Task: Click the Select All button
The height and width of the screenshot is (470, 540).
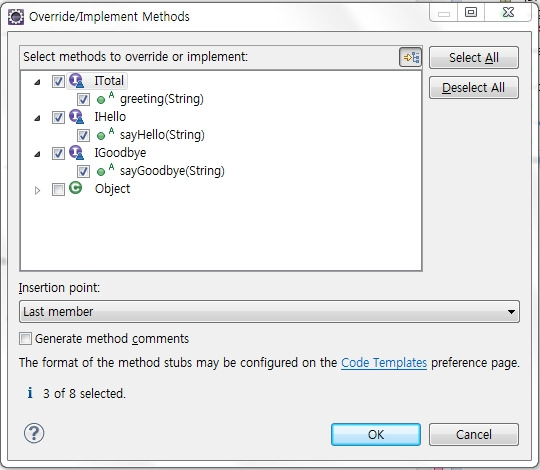Action: pyautogui.click(x=474, y=58)
